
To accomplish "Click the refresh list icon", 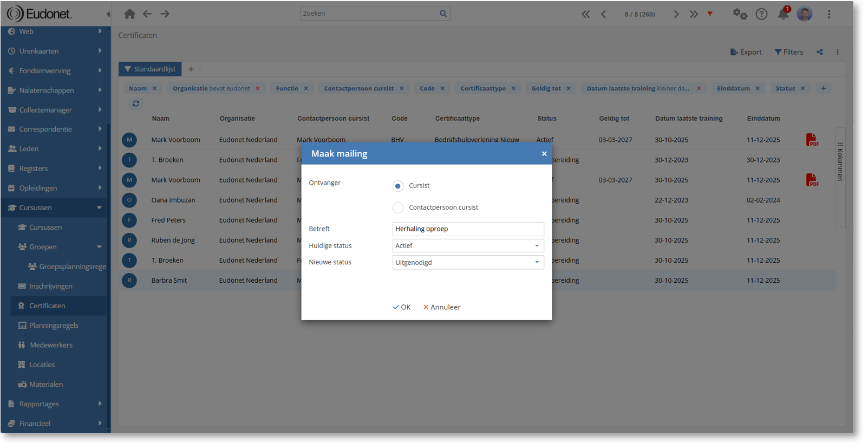I will click(x=136, y=103).
